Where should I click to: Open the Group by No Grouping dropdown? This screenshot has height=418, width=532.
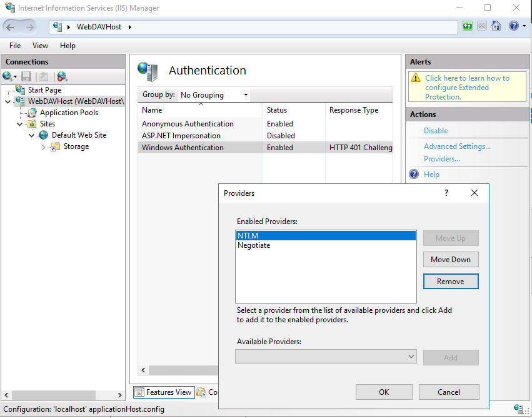coord(214,94)
